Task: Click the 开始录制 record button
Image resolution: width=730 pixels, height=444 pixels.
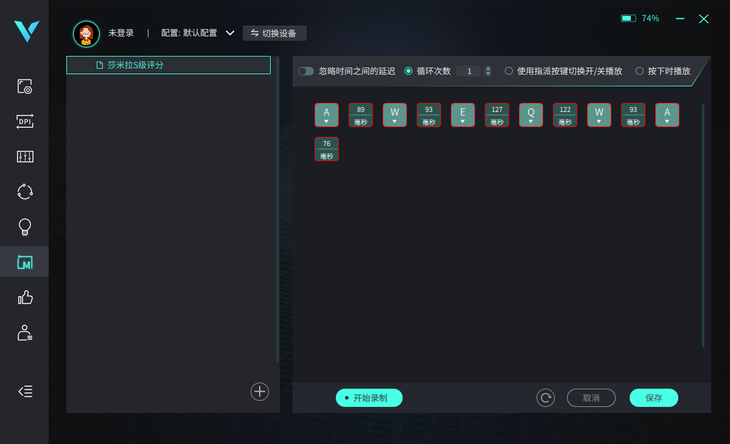Action: point(369,398)
